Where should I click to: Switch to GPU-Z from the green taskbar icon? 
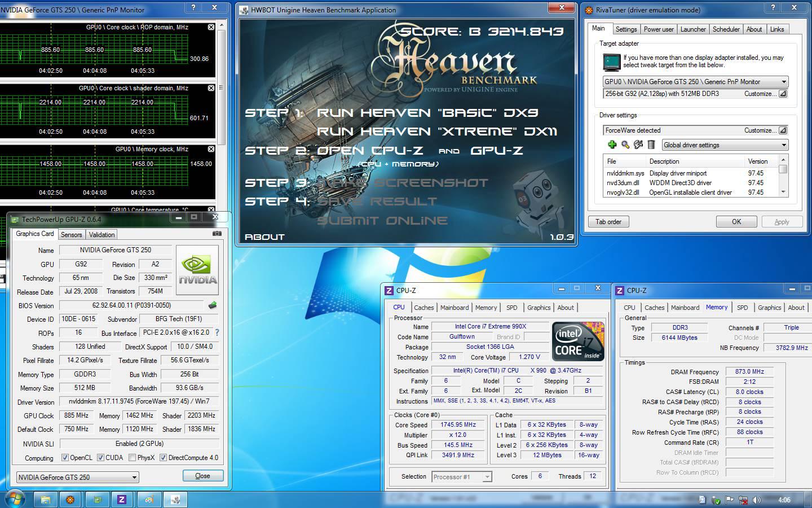pos(97,500)
